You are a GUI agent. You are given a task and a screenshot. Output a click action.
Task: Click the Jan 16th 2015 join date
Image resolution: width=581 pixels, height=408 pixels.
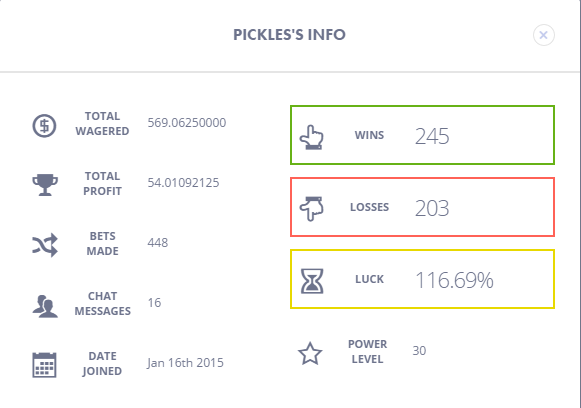click(185, 362)
